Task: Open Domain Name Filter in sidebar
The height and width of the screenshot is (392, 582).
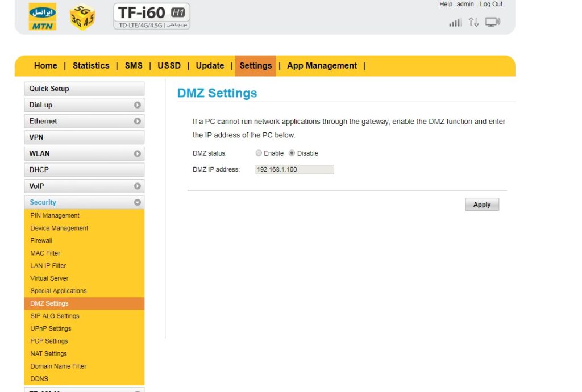Action: tap(59, 366)
